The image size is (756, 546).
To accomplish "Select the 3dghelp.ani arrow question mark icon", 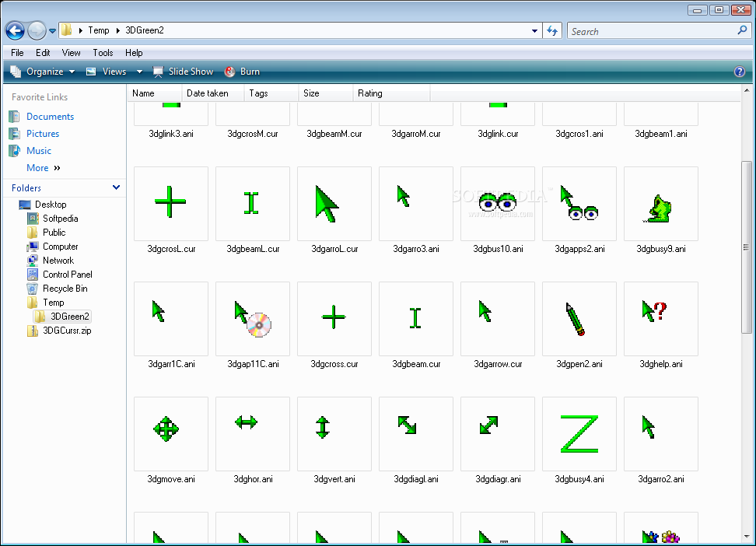I will 661,318.
